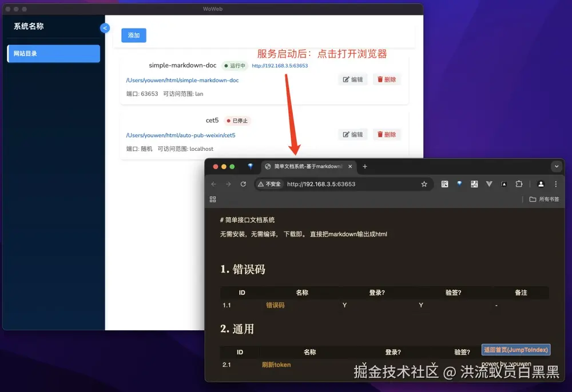Toggle the bookmark star in the address bar
572x392 pixels.
pyautogui.click(x=424, y=183)
